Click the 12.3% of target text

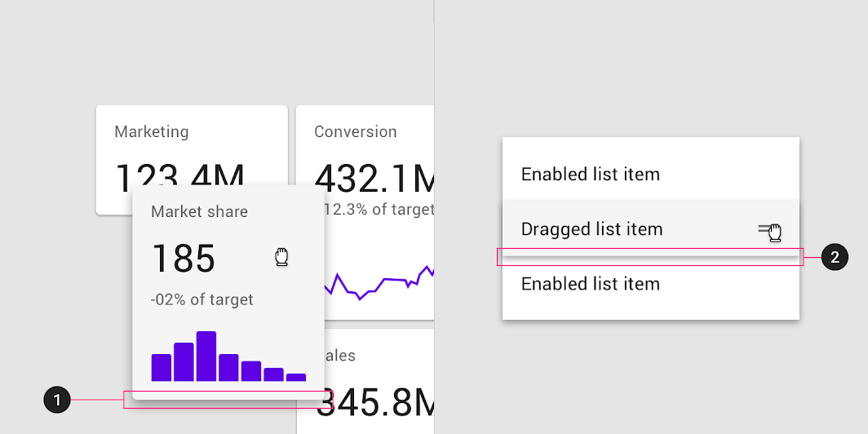pos(379,209)
